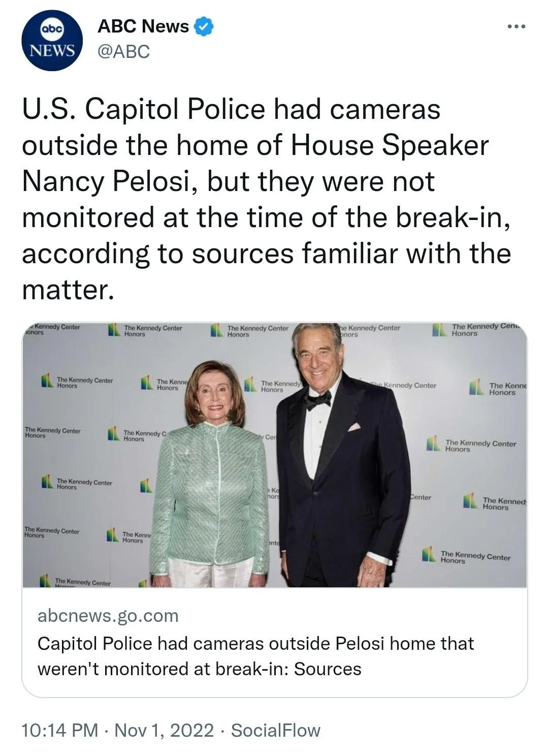Click the ABC News display name
548x756 pixels.
click(143, 26)
